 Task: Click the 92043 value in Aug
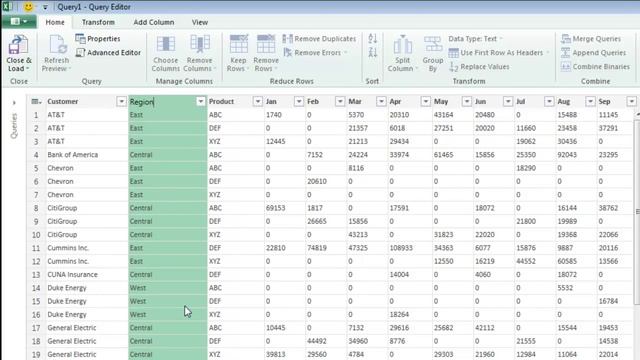tap(567, 155)
